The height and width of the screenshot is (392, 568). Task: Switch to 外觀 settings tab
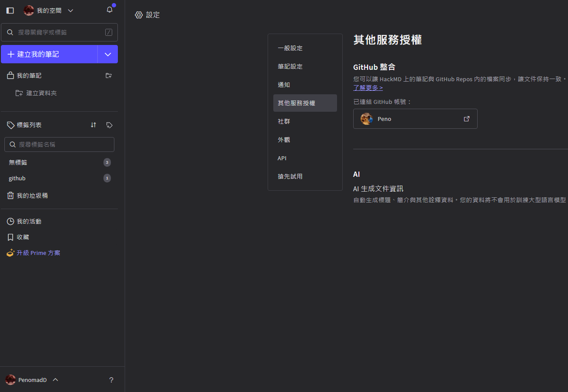coord(305,140)
